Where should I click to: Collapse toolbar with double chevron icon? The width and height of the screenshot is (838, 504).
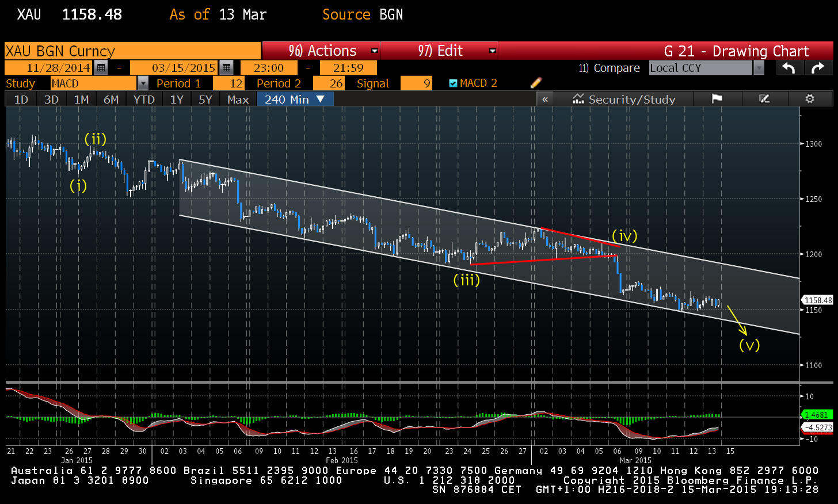pyautogui.click(x=545, y=99)
